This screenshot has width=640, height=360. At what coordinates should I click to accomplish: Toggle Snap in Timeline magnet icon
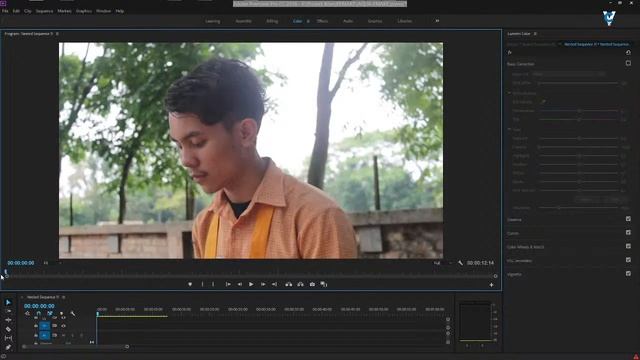coord(39,313)
